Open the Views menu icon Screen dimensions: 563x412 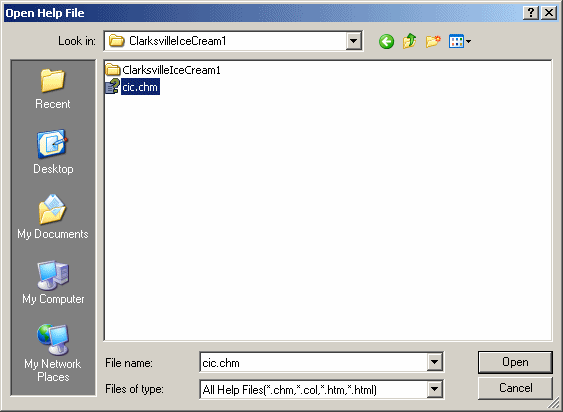pos(460,41)
